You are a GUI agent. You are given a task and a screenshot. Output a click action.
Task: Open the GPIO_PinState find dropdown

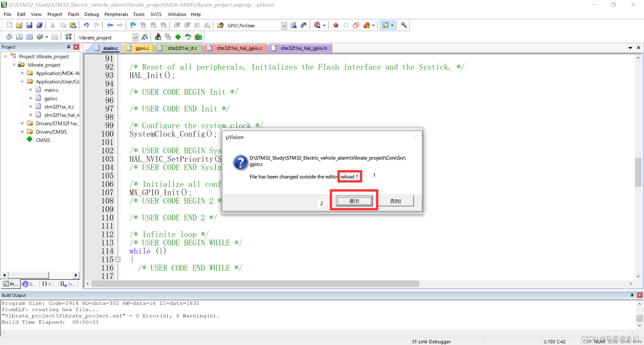[x=284, y=25]
